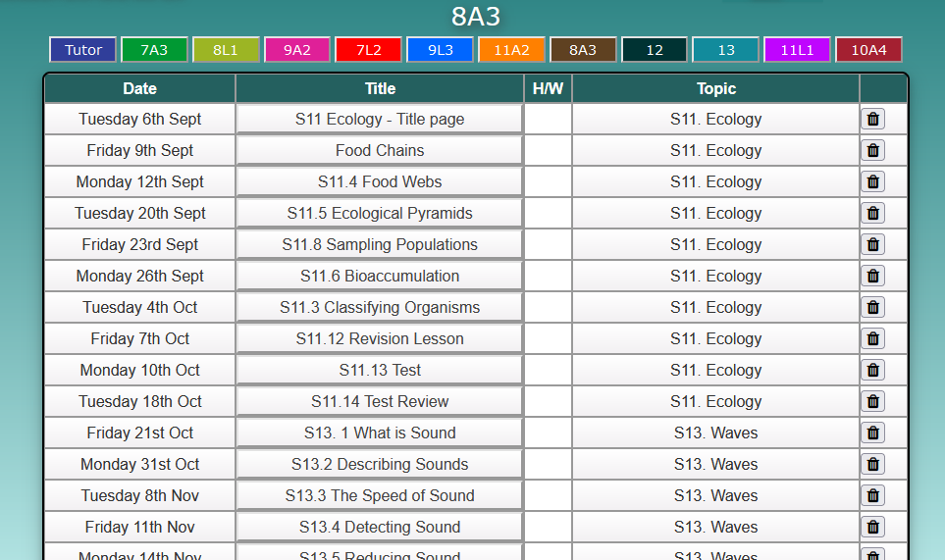Delete the S11 Ecology - Title page row

[872, 120]
